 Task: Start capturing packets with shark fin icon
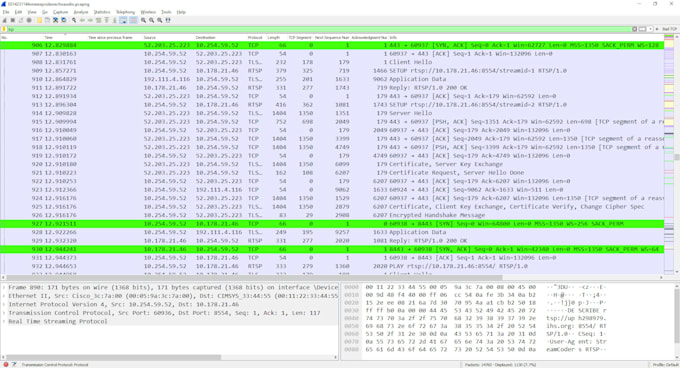pos(5,20)
